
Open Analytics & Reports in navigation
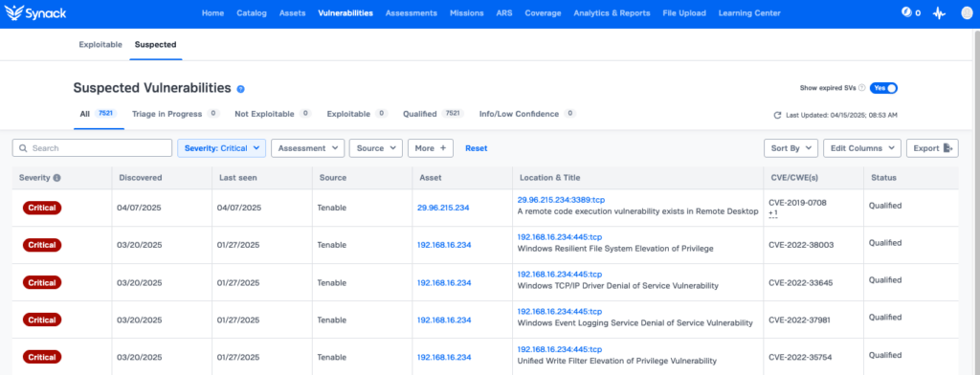pos(612,13)
